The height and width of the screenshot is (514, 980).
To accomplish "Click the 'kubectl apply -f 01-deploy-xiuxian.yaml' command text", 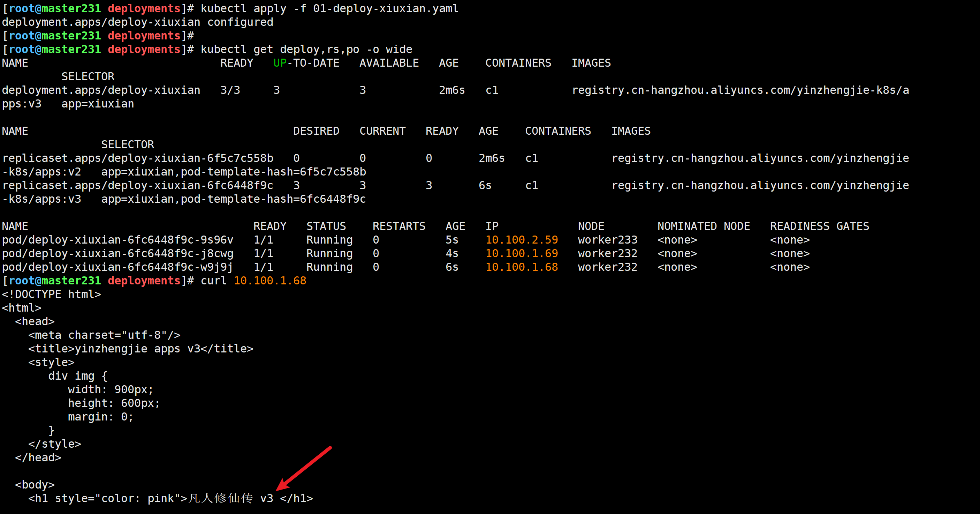I will tap(329, 8).
